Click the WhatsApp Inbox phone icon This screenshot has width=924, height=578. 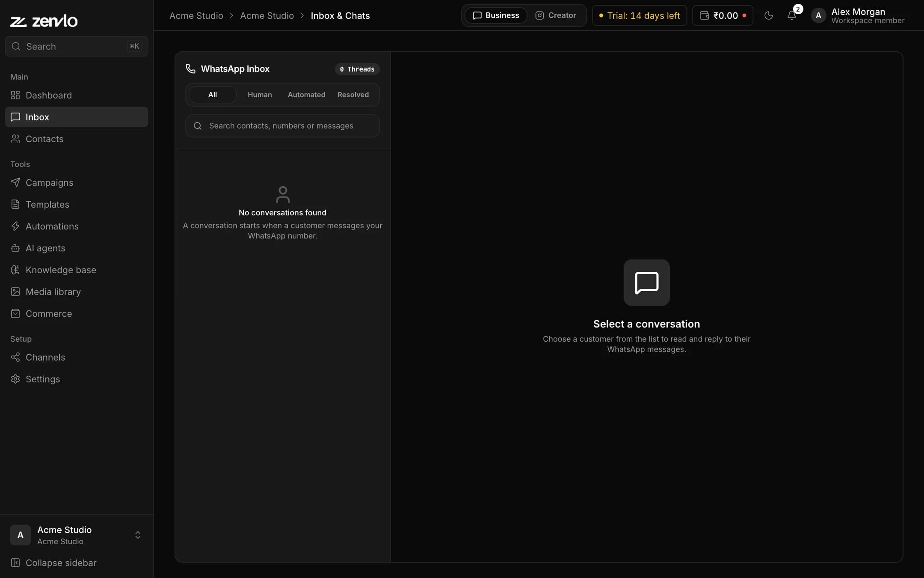coord(191,69)
